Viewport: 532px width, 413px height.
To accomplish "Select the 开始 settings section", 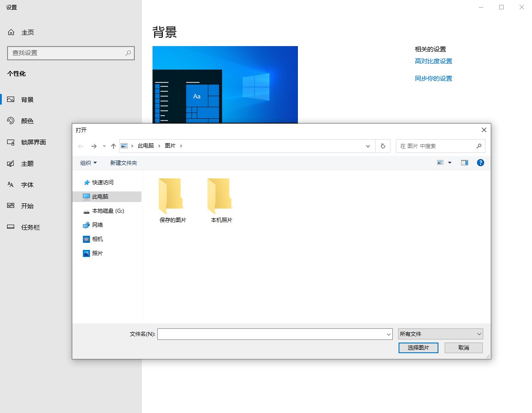I will 27,206.
